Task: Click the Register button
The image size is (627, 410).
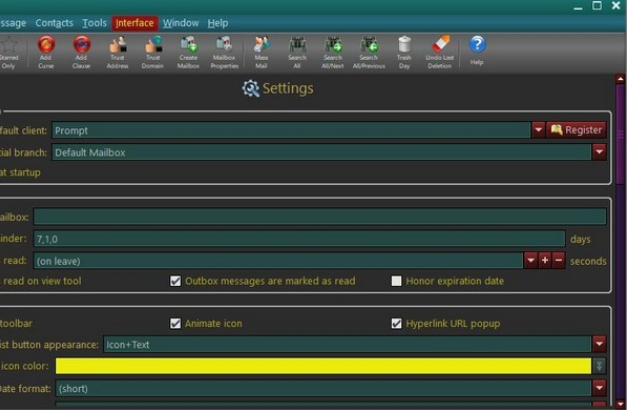Action: pos(576,130)
